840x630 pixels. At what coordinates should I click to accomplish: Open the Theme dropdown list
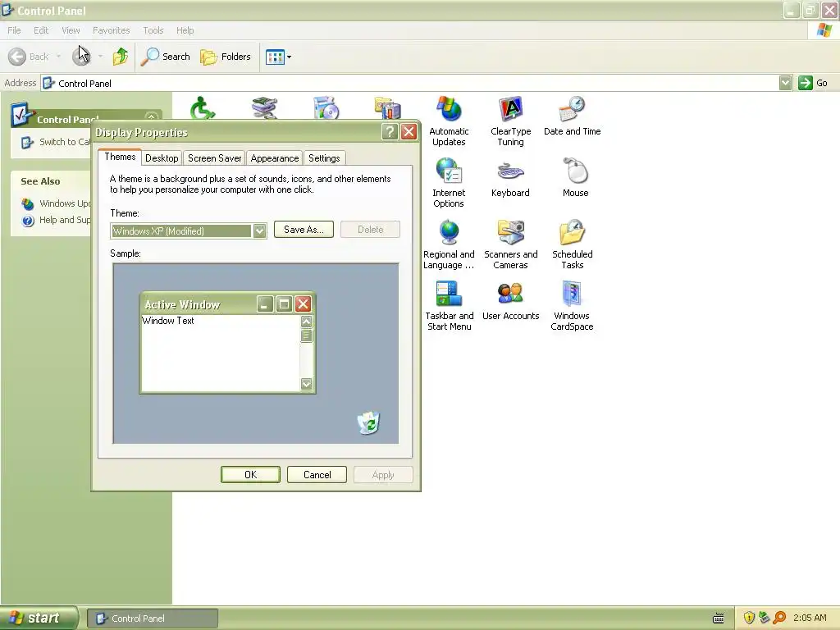(259, 231)
